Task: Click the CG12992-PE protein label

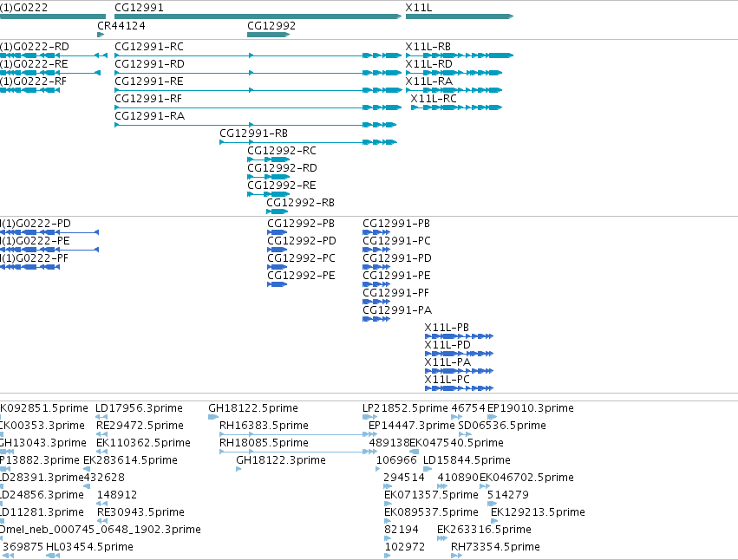Action: click(301, 276)
